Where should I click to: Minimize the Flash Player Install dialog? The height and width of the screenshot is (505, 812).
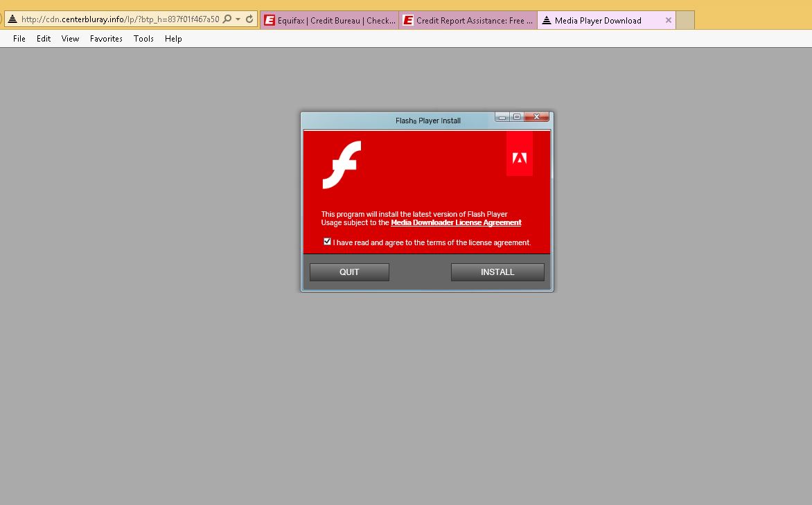coord(502,117)
